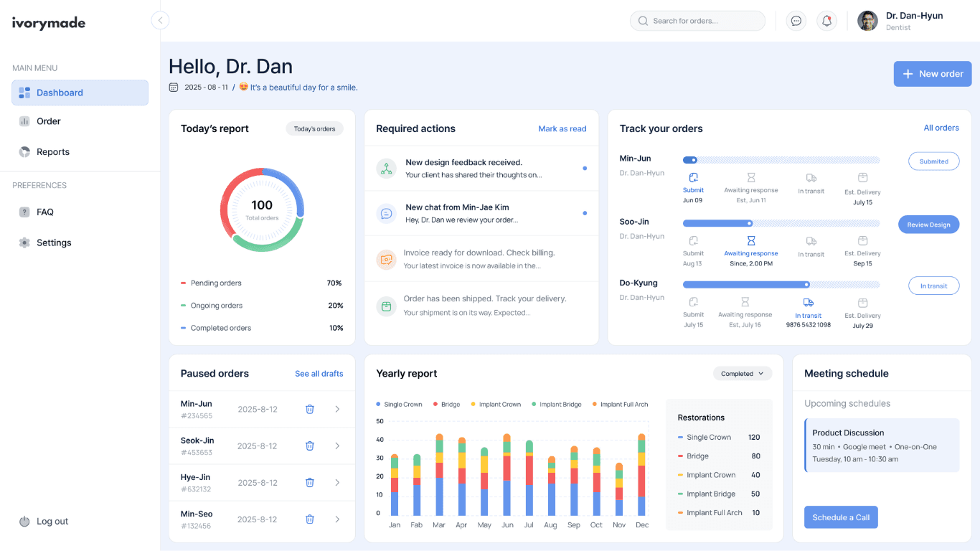
Task: Collapse the sidebar with the left chevron
Action: pyautogui.click(x=159, y=20)
